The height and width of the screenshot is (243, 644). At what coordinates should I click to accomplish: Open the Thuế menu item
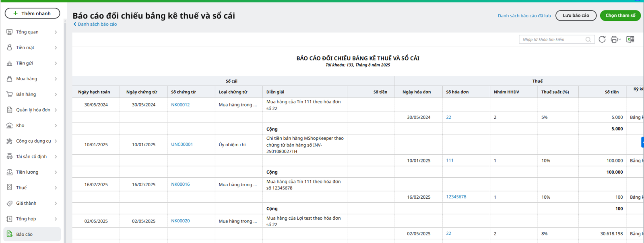pyautogui.click(x=21, y=188)
